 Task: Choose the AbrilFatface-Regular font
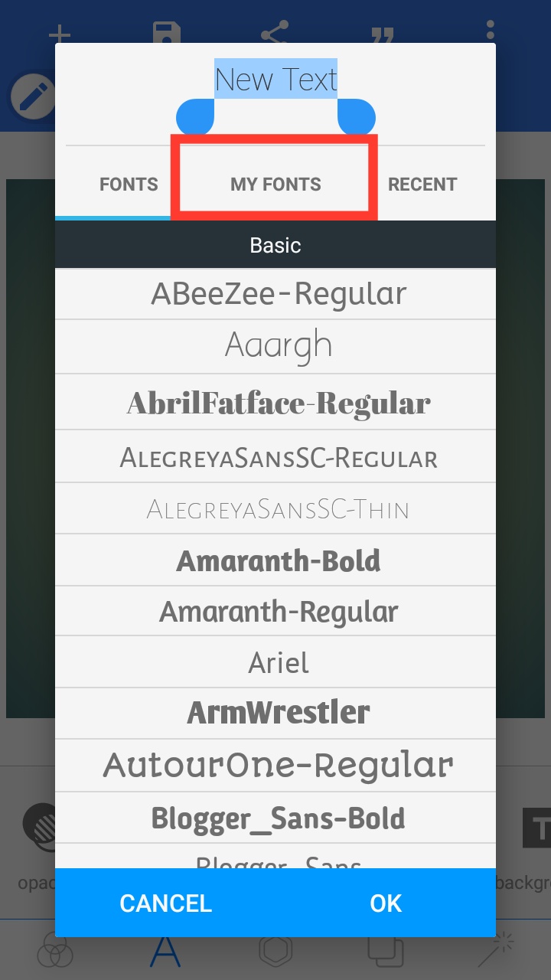pyautogui.click(x=275, y=402)
